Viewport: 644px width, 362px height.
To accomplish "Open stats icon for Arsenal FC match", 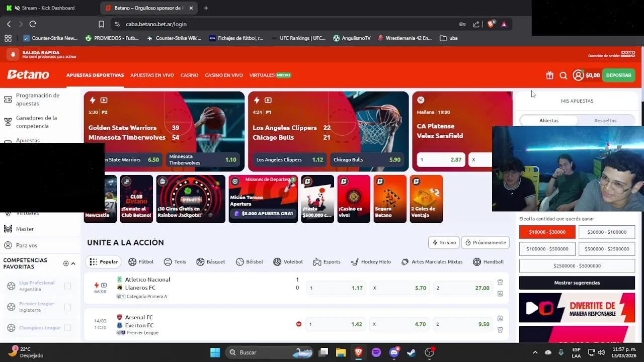I will (500, 318).
